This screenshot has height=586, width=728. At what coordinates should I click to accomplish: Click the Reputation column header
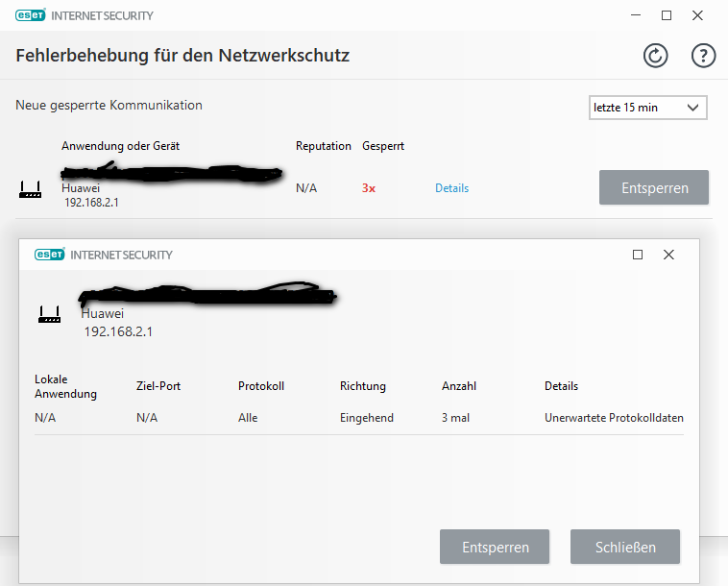point(323,146)
